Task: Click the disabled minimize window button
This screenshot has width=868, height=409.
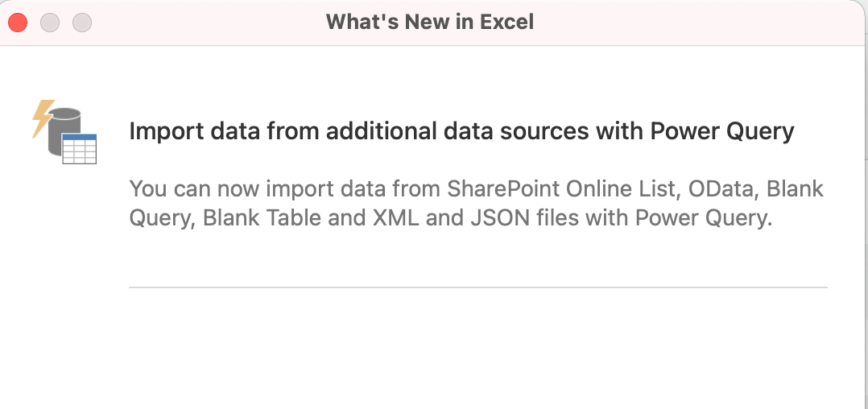Action: point(50,23)
